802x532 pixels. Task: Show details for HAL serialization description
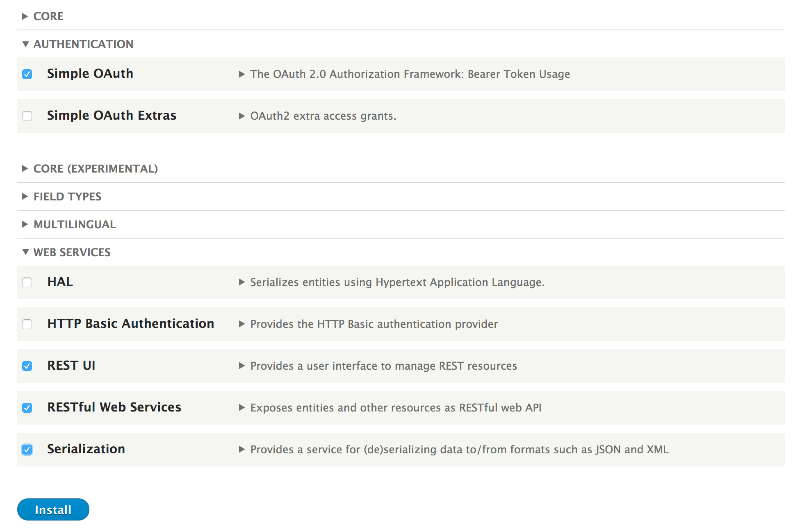[242, 282]
